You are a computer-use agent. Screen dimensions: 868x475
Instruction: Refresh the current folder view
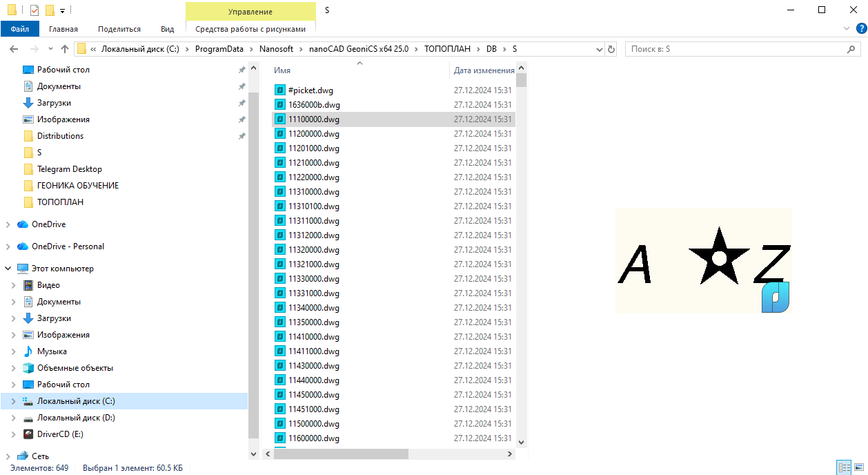(611, 49)
